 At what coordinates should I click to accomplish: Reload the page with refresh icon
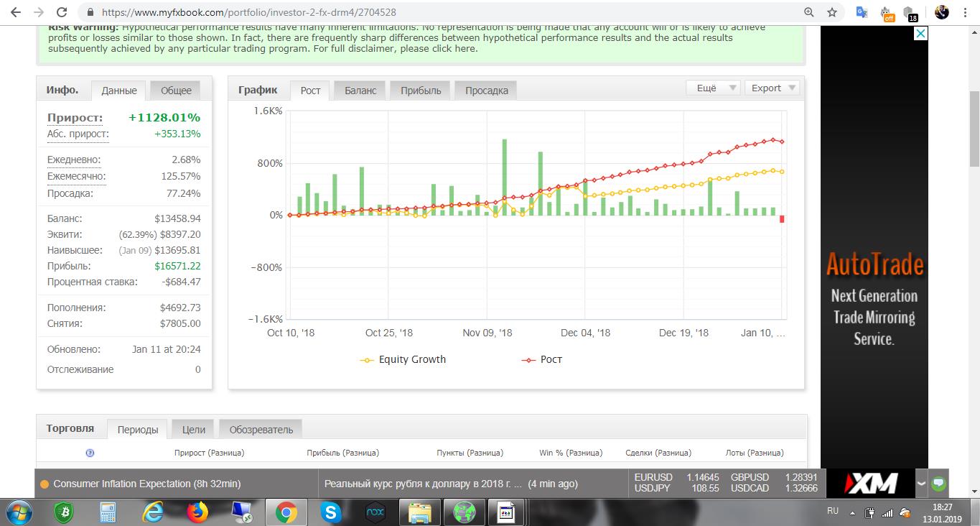pyautogui.click(x=62, y=12)
